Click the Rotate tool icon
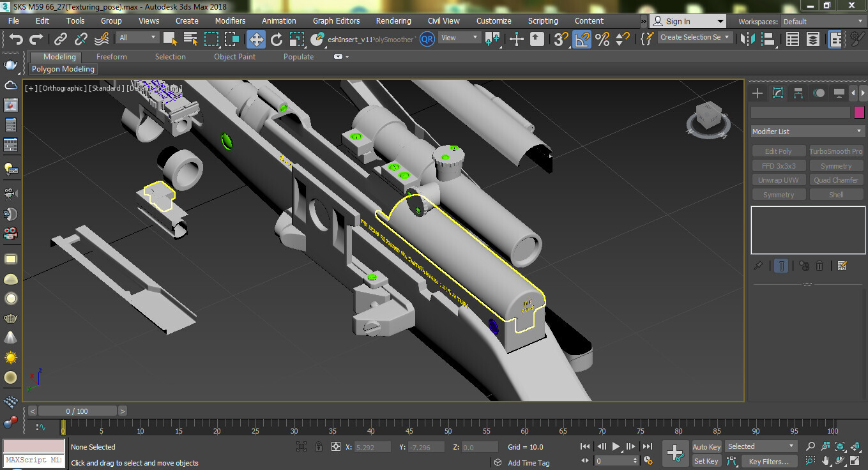This screenshot has height=470, width=868. click(x=276, y=40)
